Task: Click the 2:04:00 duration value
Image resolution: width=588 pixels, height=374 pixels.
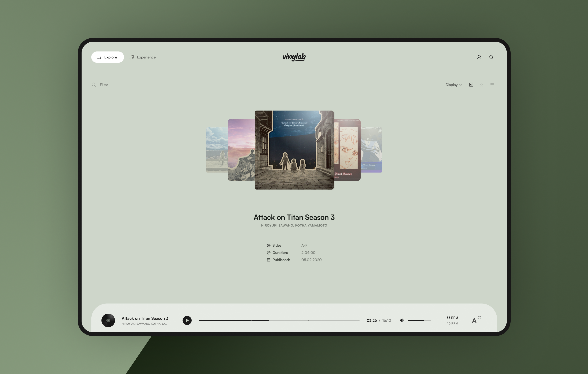Action: pos(308,252)
